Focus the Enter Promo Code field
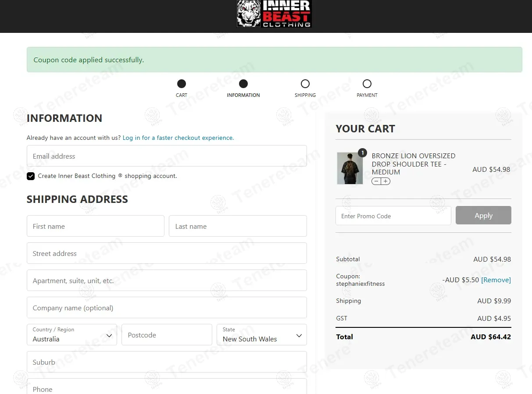Image resolution: width=532 pixels, height=394 pixels. 393,216
